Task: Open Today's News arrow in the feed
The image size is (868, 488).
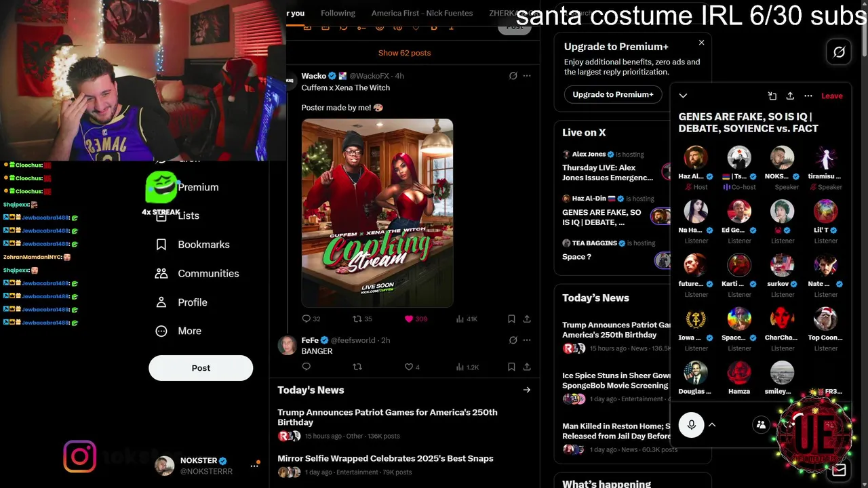Action: click(527, 390)
